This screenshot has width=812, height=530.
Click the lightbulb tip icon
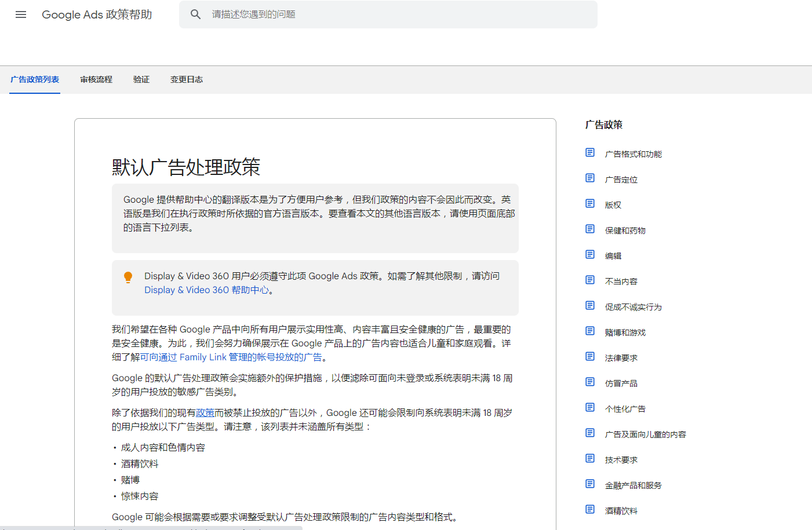pyautogui.click(x=128, y=277)
